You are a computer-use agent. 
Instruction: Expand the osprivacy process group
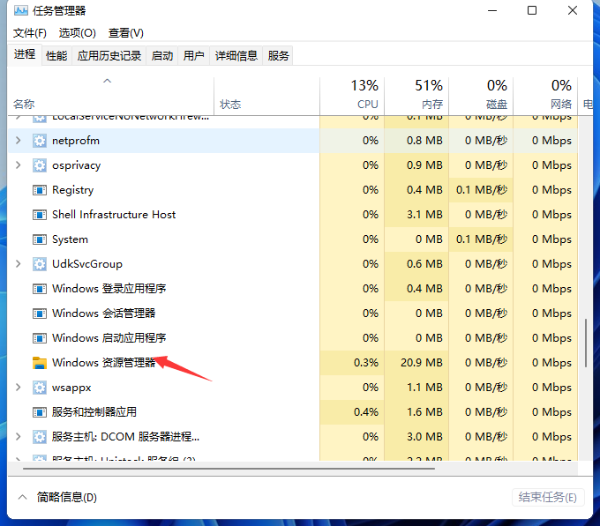(18, 165)
